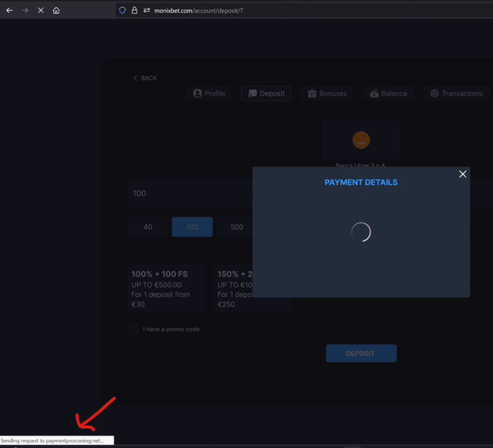Click the browser forward arrow
Image resolution: width=493 pixels, height=448 pixels.
(25, 10)
